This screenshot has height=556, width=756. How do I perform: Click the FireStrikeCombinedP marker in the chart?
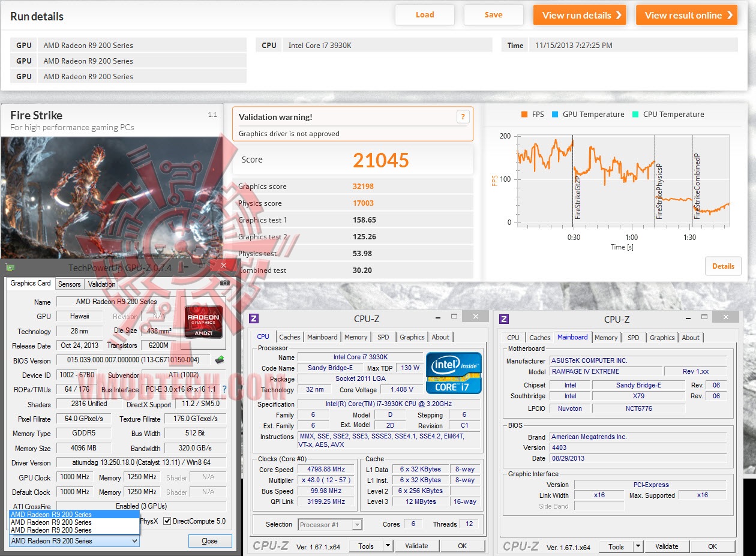pos(697,187)
